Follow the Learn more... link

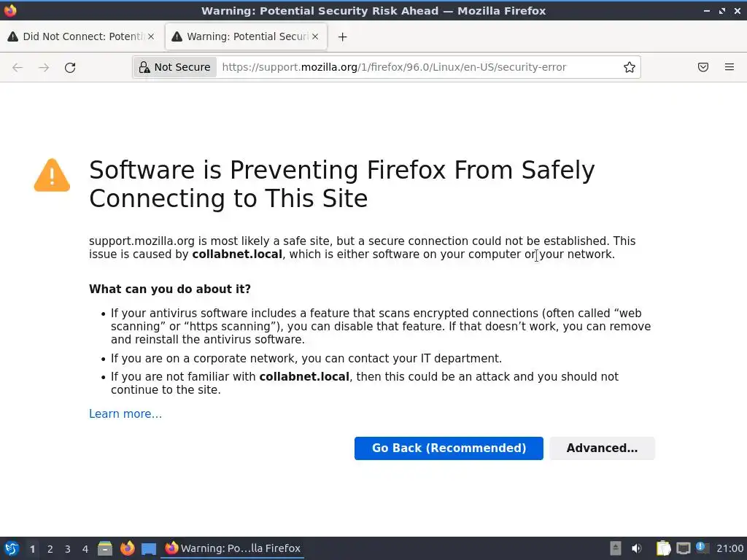(x=125, y=414)
